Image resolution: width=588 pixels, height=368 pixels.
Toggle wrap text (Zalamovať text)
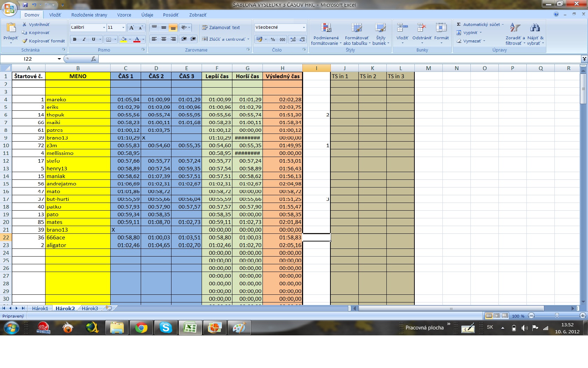click(x=221, y=28)
